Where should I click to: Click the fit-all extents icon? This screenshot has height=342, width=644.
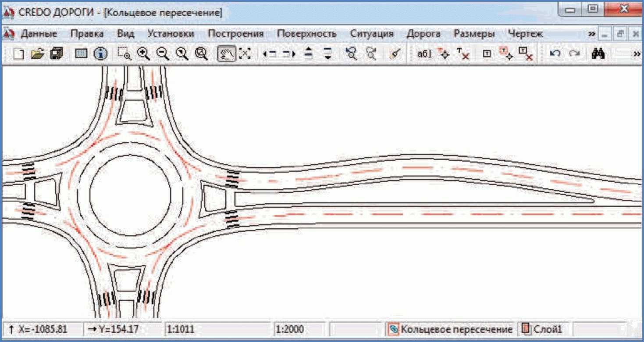coord(245,54)
